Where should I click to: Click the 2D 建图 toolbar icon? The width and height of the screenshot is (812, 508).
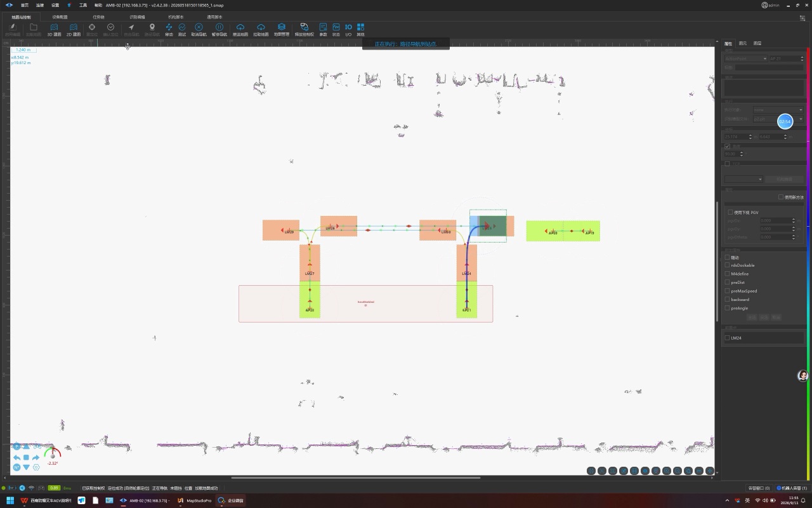(x=74, y=30)
